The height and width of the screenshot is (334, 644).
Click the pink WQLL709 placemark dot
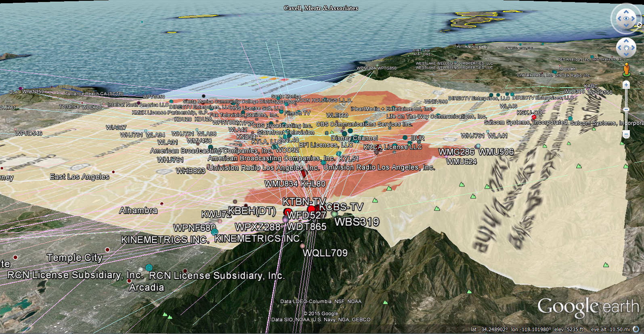point(302,245)
